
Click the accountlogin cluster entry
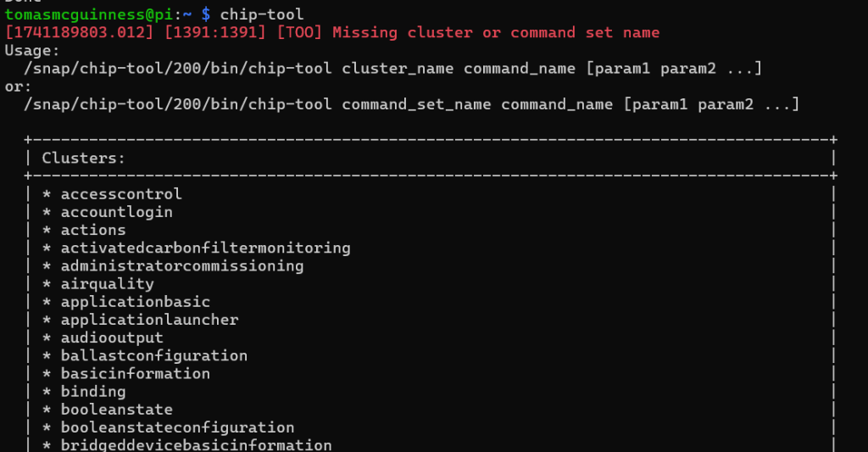tap(116, 212)
